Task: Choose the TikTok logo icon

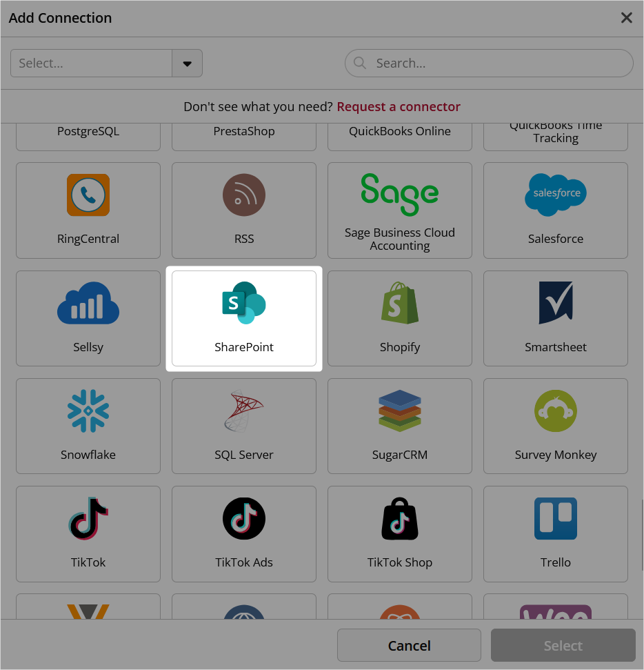Action: 88,518
